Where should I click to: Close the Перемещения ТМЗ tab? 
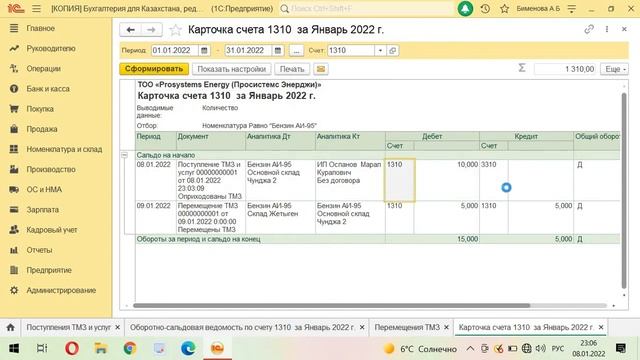(x=446, y=327)
